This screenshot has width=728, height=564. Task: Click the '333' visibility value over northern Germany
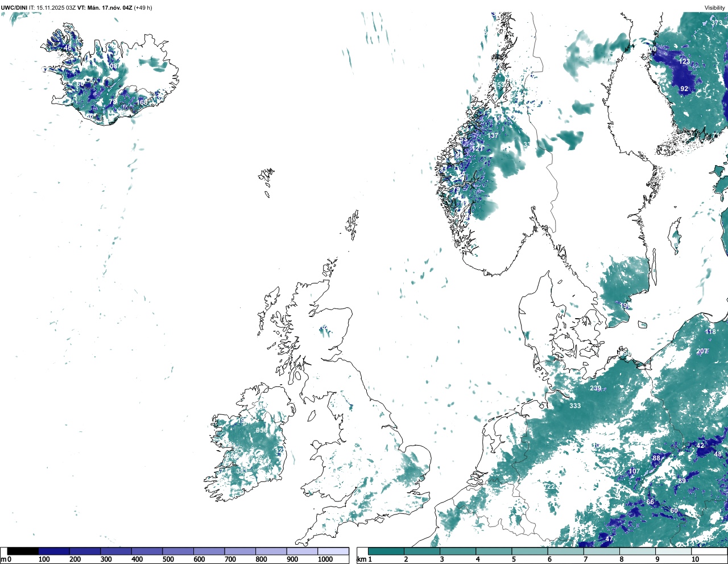[x=575, y=406]
